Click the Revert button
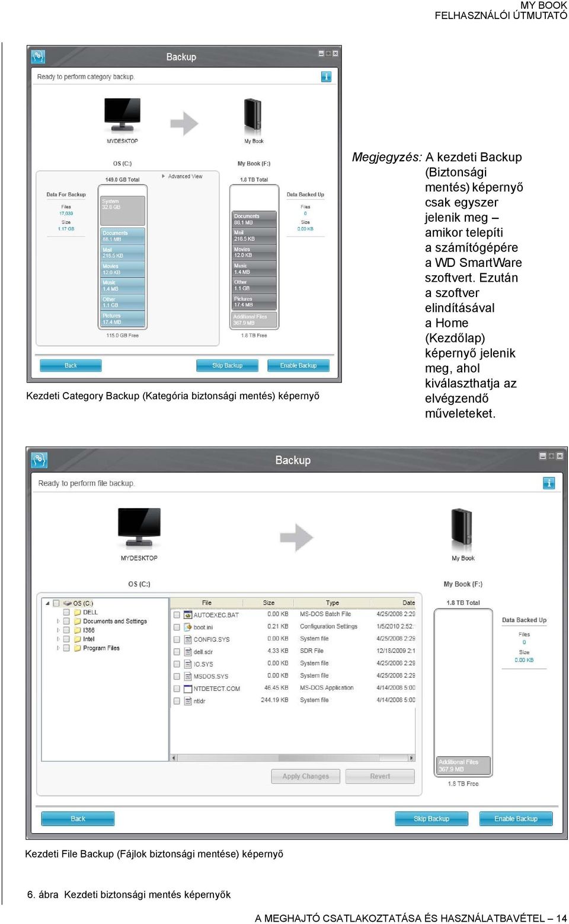Screen dimensions: 569x924 pyautogui.click(x=380, y=776)
